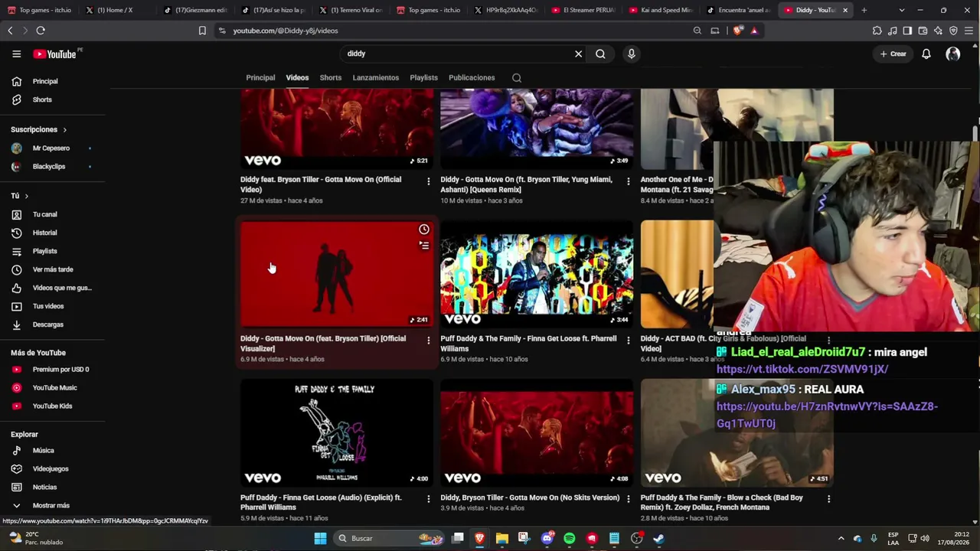
Task: Expand sidebar with Mostrar más
Action: [52, 505]
